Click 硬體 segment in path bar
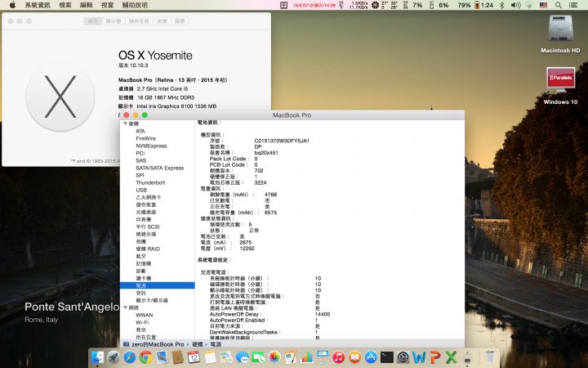The width and height of the screenshot is (588, 368). click(x=198, y=344)
